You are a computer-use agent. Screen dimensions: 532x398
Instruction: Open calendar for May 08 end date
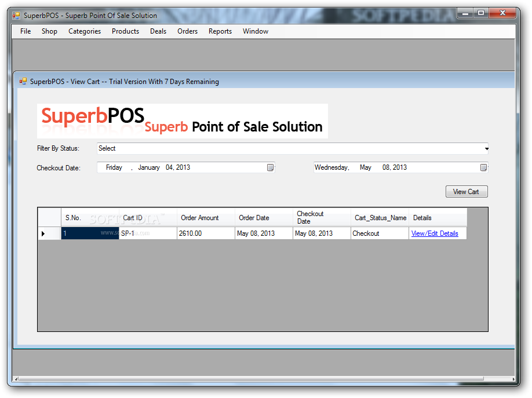483,167
